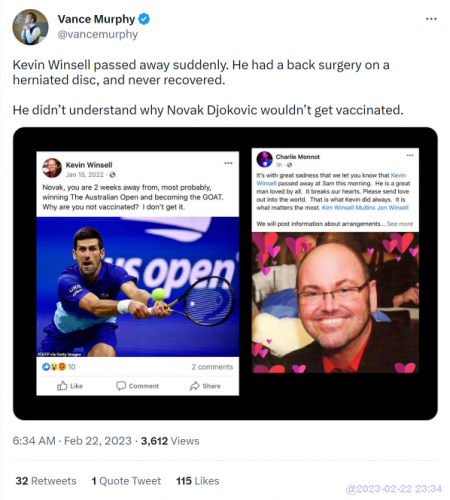Click the Comment speech bubble icon
This screenshot has height=500, width=450.
point(121,386)
